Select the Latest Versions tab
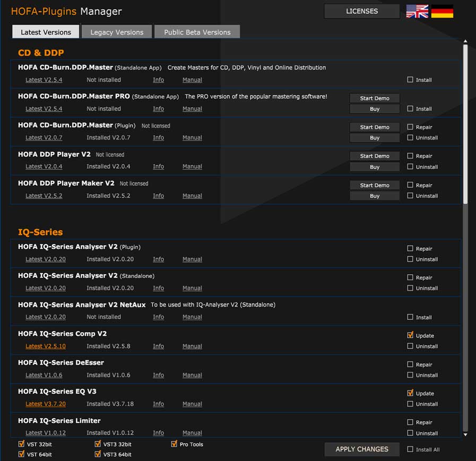The height and width of the screenshot is (461, 476). (46, 32)
